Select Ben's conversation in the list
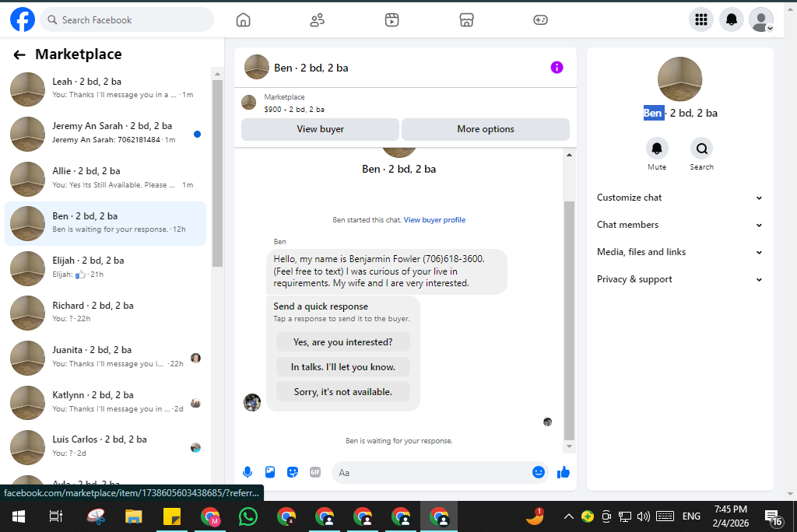The width and height of the screenshot is (797, 532). click(106, 223)
